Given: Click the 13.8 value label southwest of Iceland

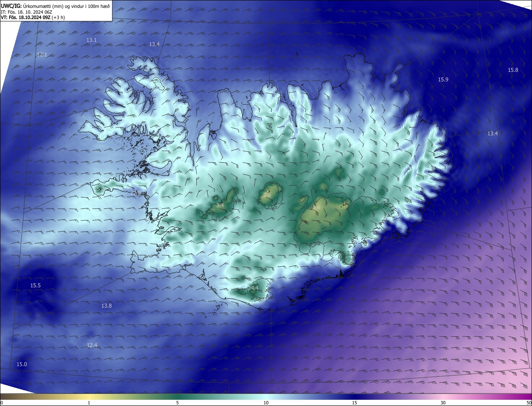Looking at the screenshot, I should tap(106, 306).
